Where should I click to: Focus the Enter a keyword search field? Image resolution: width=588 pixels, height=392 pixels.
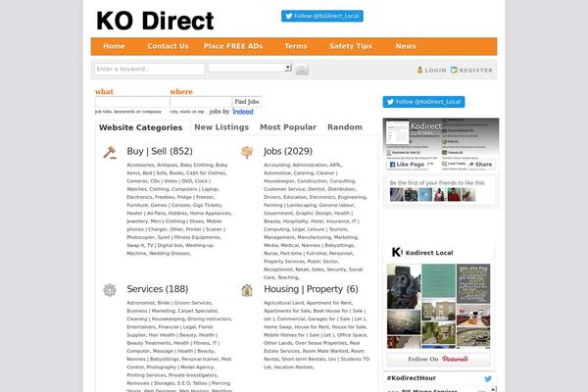(150, 69)
